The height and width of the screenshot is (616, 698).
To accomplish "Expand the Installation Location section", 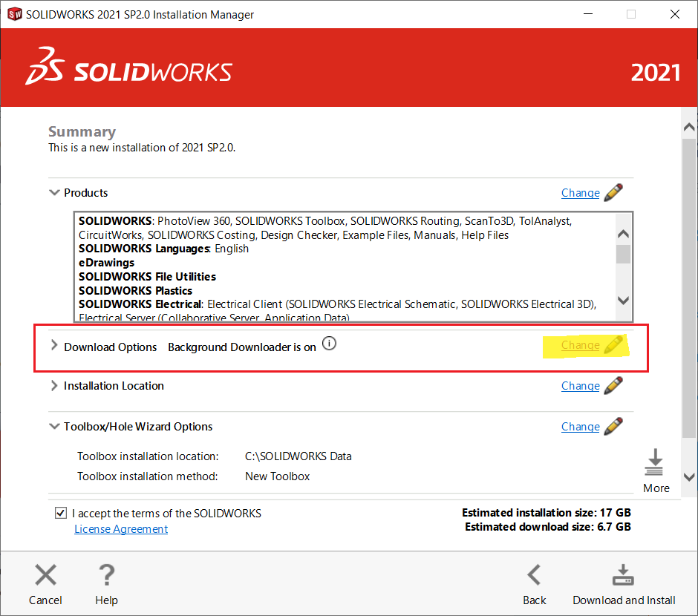I will coord(53,386).
